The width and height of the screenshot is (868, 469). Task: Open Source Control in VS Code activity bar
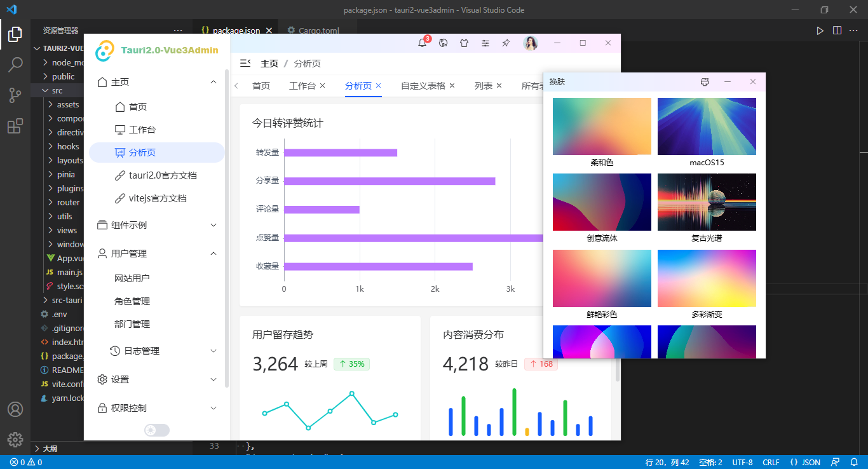pyautogui.click(x=15, y=95)
